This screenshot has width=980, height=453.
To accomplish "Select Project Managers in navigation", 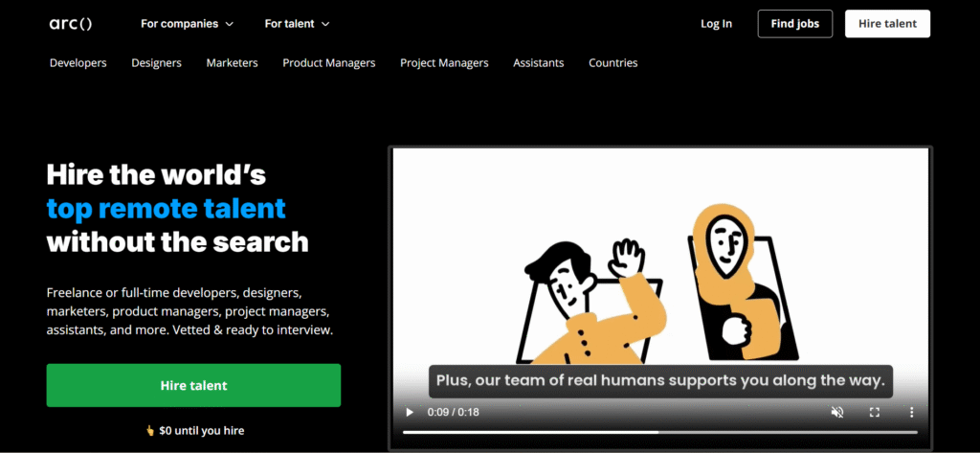I will [x=444, y=62].
